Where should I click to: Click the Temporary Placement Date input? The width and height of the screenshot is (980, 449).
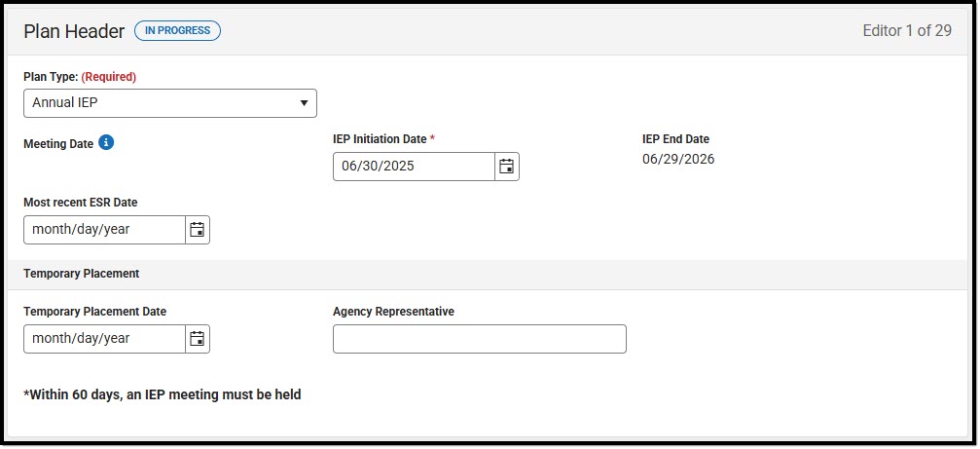coord(104,339)
